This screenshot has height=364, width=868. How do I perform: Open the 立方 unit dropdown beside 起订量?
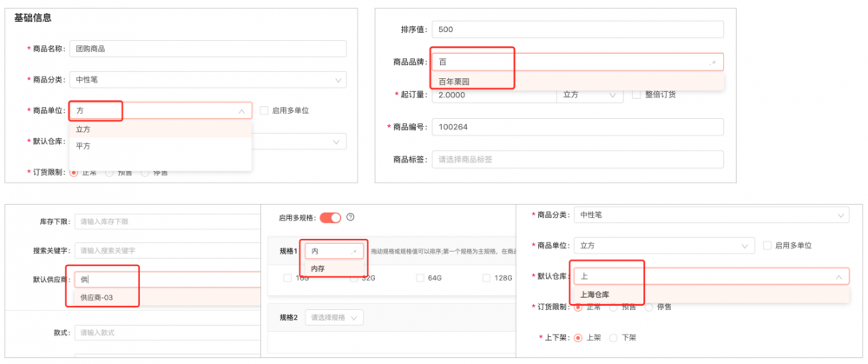[x=589, y=95]
